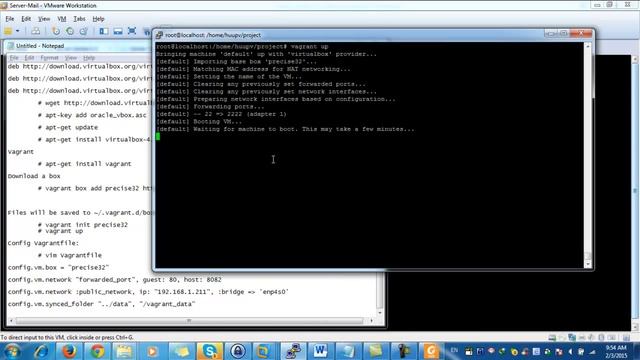The image size is (640, 360).
Task: Click '# apt-get update' line in Notepad
Action: [68, 127]
